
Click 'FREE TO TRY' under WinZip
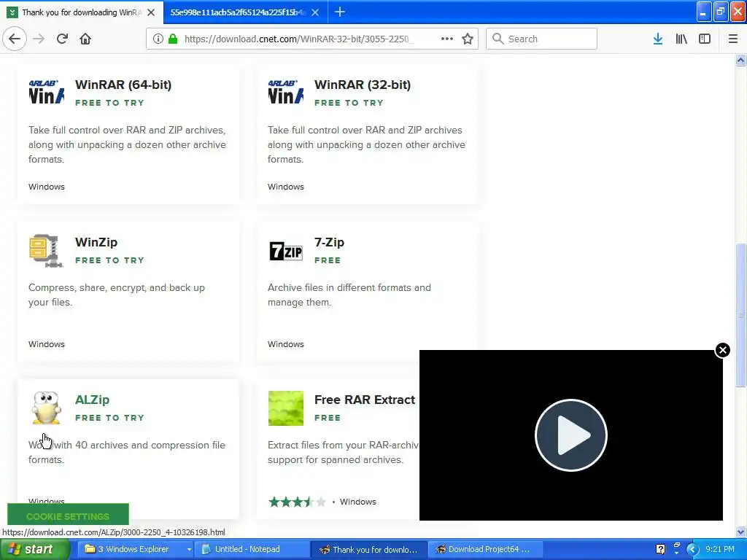[109, 260]
